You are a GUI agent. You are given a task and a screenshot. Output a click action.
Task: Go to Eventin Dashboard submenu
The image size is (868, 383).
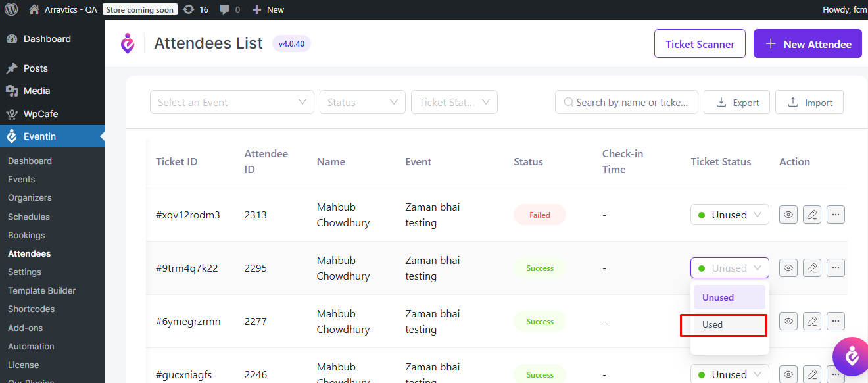pyautogui.click(x=30, y=161)
